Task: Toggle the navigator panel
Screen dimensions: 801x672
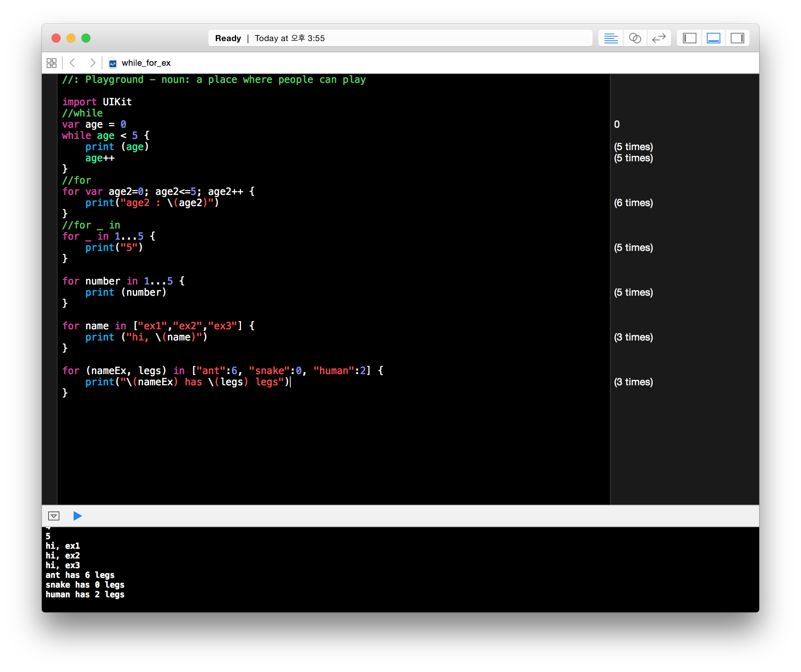Action: (x=689, y=38)
